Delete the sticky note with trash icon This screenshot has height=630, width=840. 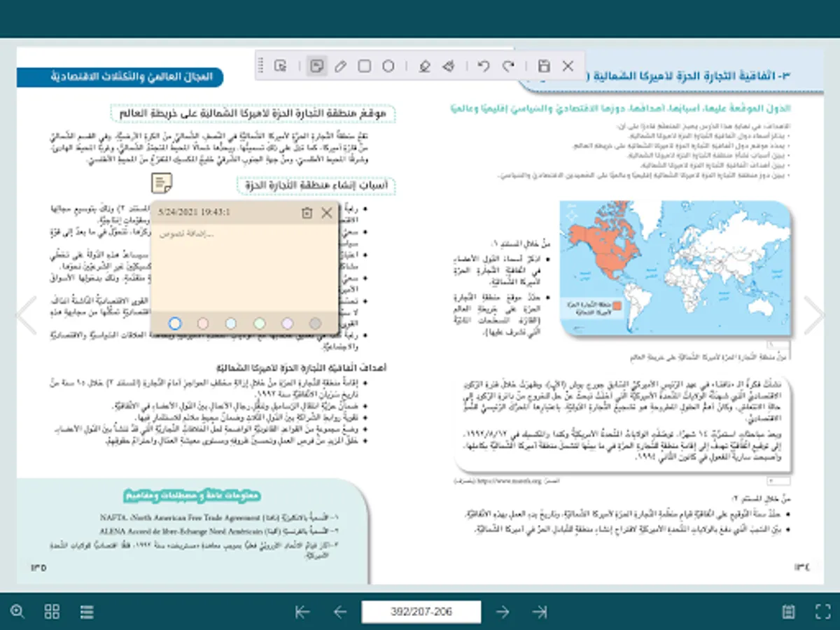(307, 213)
